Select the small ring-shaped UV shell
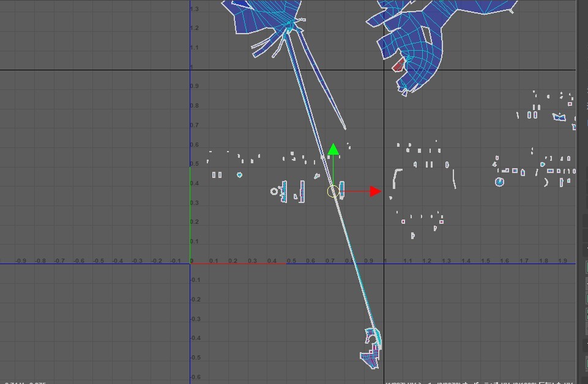This screenshot has height=384, width=588. point(274,191)
